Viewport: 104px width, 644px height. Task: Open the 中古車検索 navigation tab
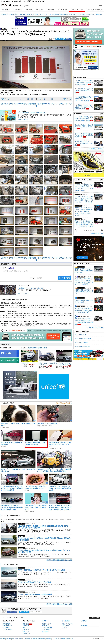point(29,9)
